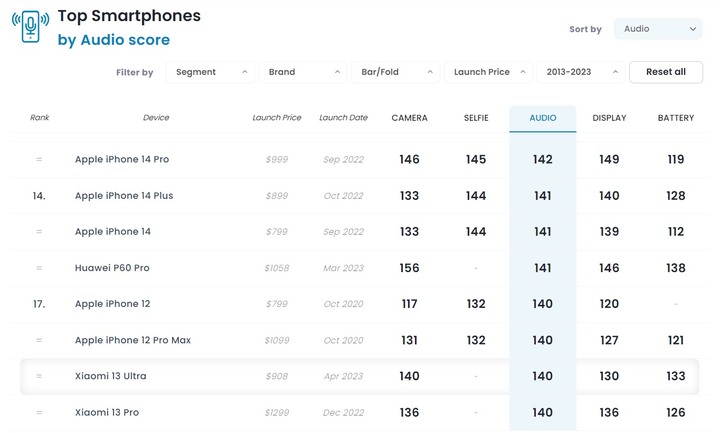The width and height of the screenshot is (720, 433).
Task: Click the Reset all button
Action: point(666,72)
